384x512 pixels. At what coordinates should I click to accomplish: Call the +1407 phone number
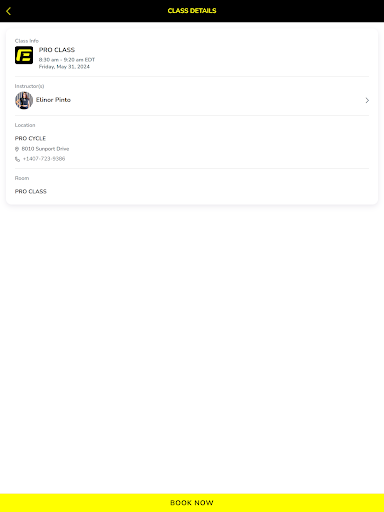pos(44,159)
